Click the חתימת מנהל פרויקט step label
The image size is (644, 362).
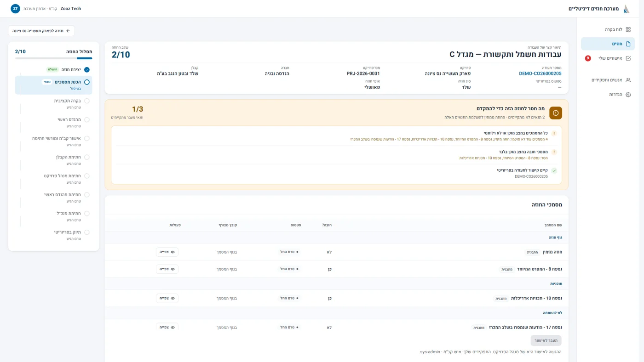(x=63, y=176)
